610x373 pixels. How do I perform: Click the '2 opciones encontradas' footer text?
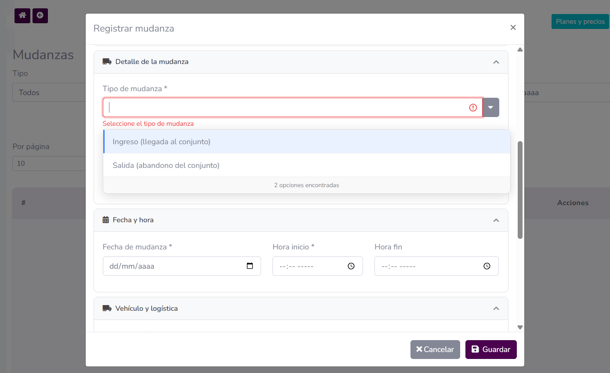pyautogui.click(x=307, y=185)
